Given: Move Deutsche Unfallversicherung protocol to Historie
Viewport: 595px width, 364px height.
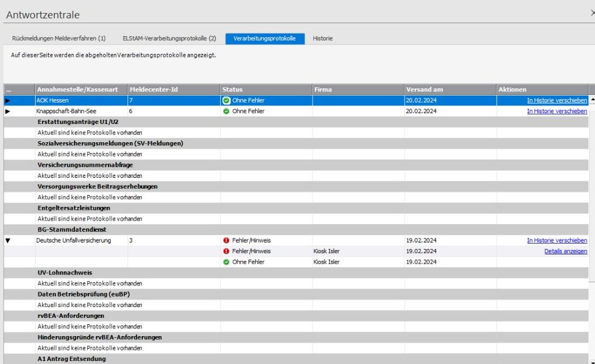Looking at the screenshot, I should [556, 240].
